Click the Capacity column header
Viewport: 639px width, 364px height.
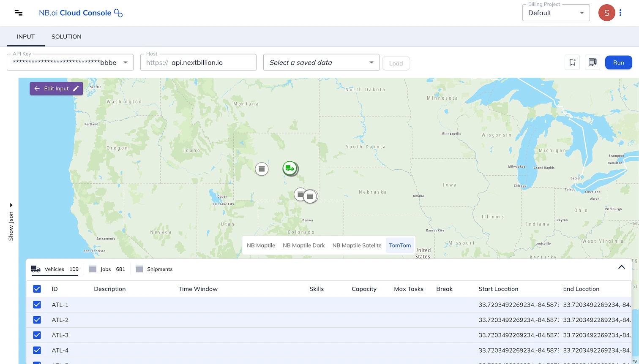[x=364, y=289]
